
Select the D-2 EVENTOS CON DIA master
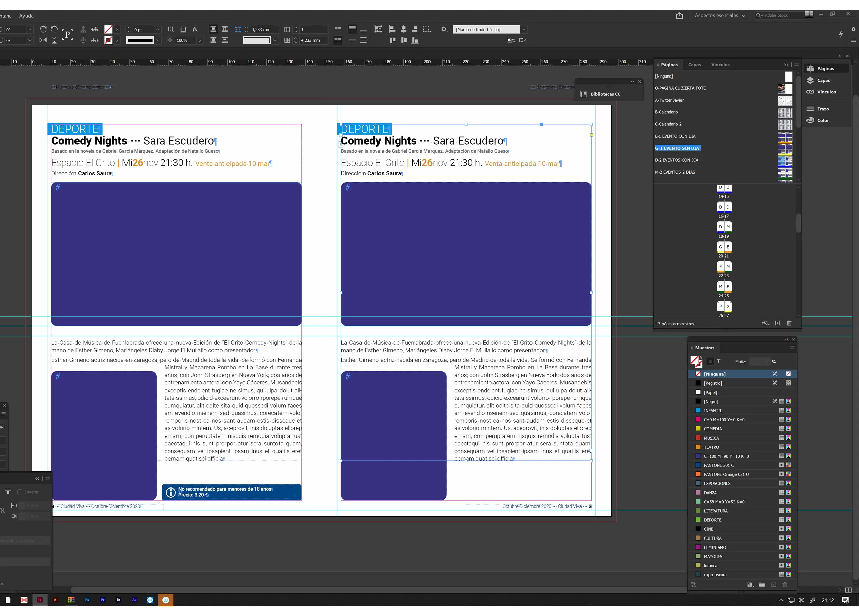tap(676, 160)
